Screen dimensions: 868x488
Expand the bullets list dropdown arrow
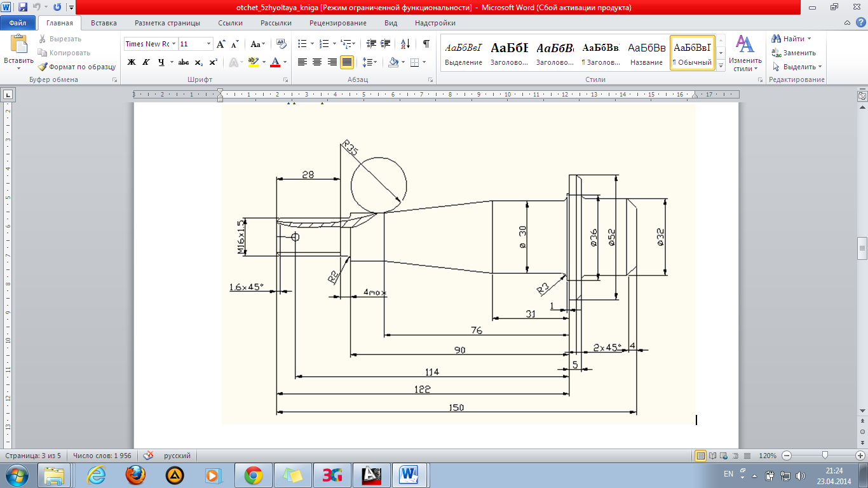pos(312,44)
